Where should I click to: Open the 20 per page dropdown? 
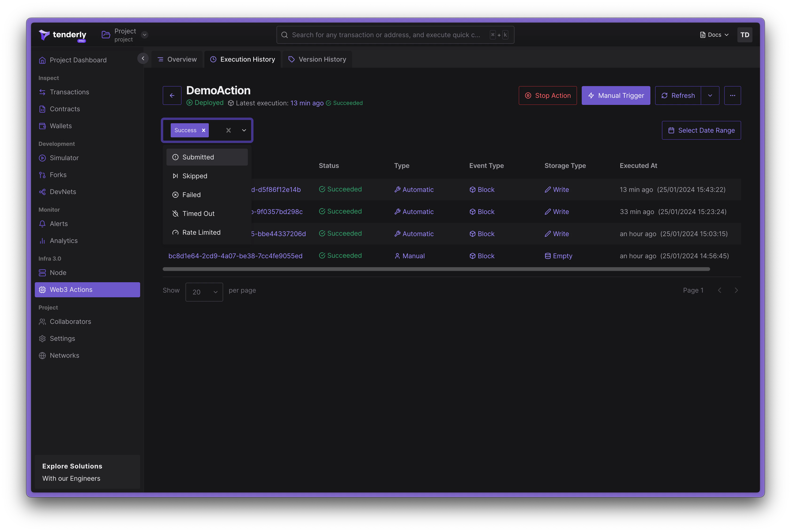204,292
